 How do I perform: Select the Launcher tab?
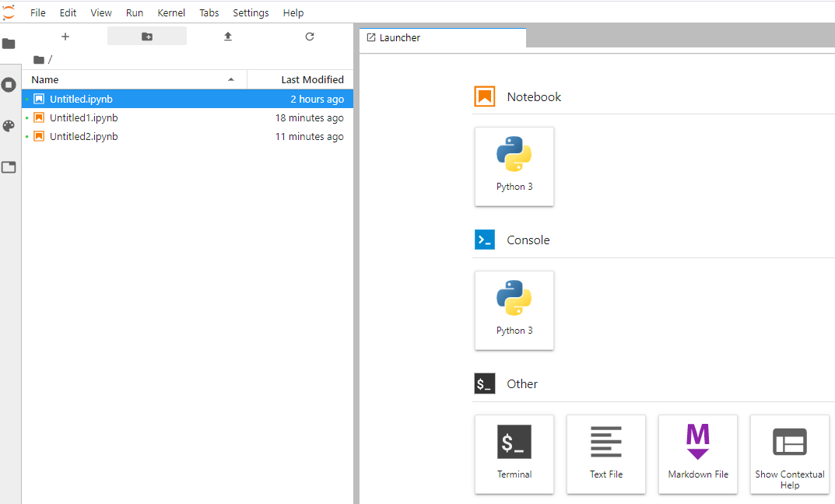pos(443,38)
